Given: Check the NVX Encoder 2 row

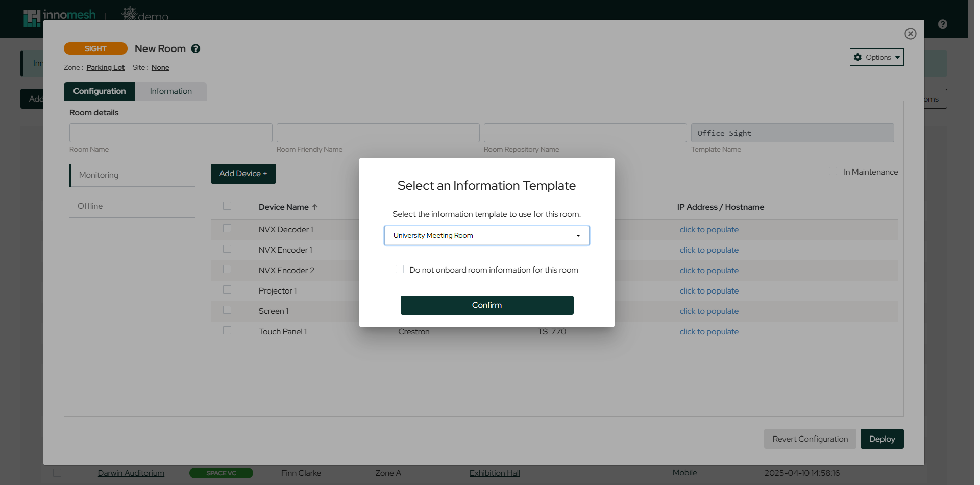Looking at the screenshot, I should [227, 270].
